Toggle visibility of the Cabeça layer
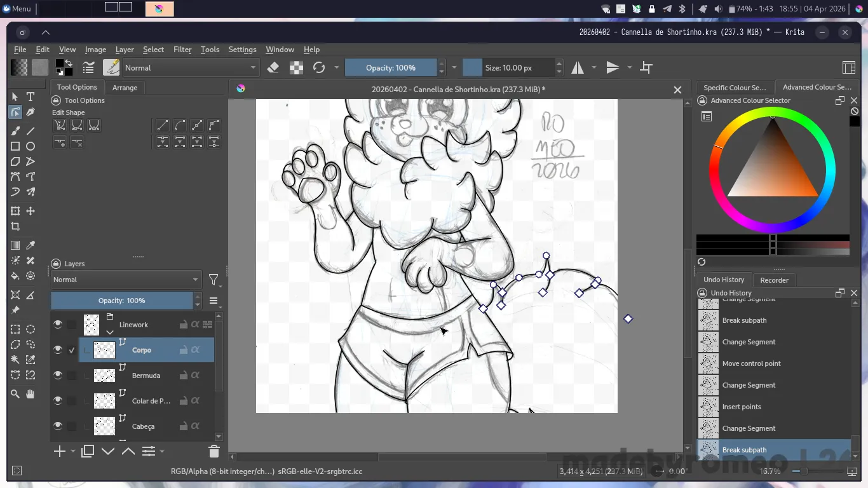The height and width of the screenshot is (488, 868). 58,426
